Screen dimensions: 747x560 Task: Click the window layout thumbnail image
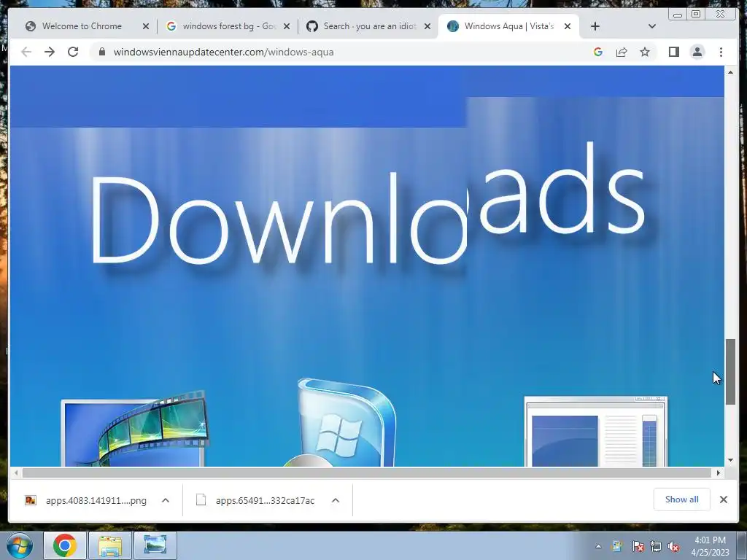pos(595,432)
